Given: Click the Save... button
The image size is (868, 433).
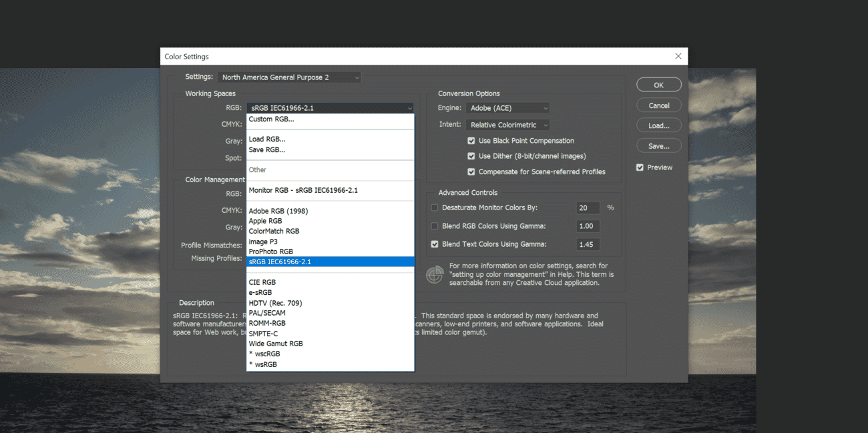Looking at the screenshot, I should (658, 145).
